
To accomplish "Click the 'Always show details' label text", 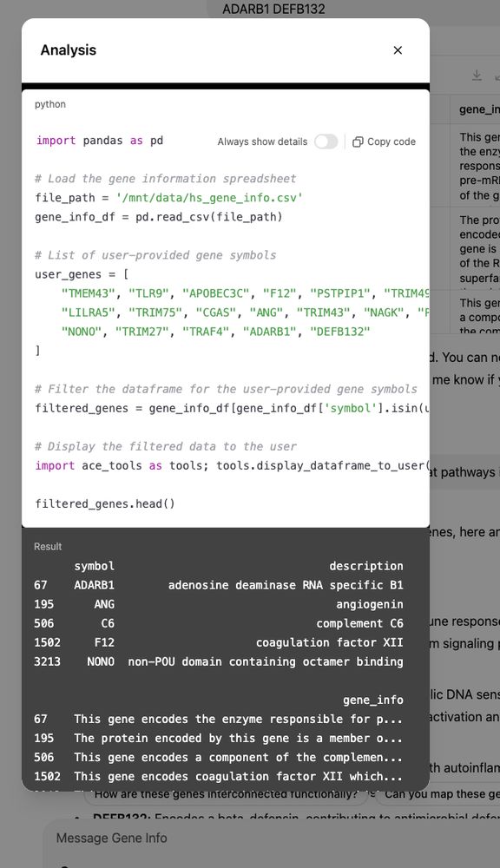I will [262, 141].
